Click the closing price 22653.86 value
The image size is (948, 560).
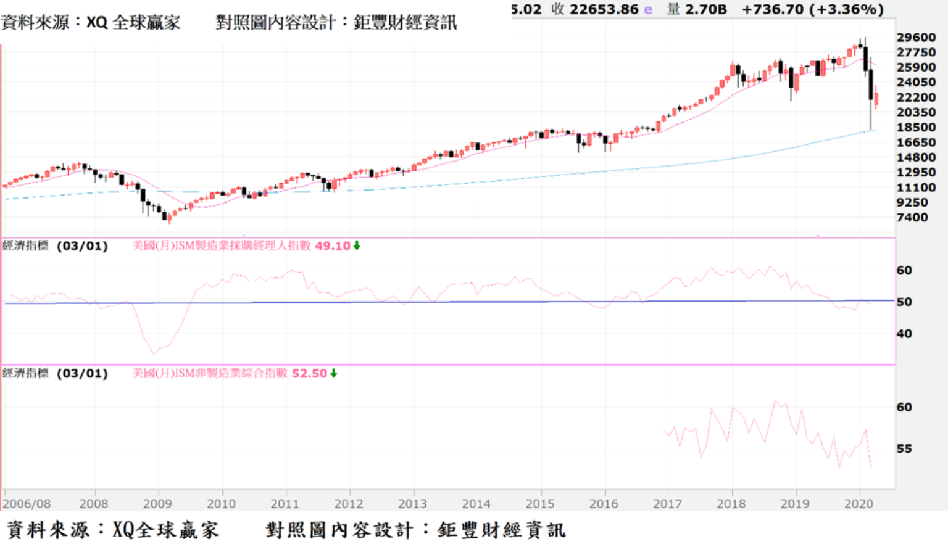point(604,10)
